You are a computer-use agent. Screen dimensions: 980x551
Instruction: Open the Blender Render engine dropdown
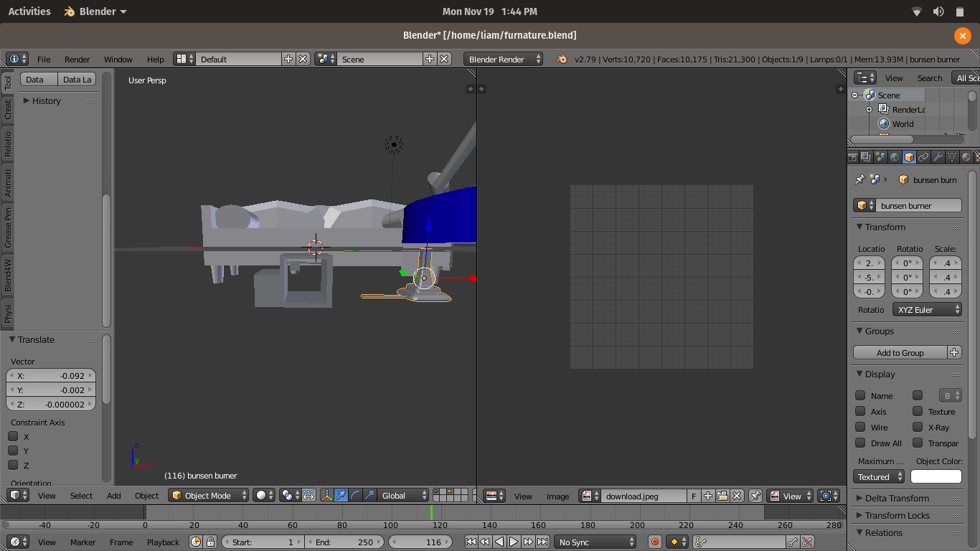click(x=503, y=60)
